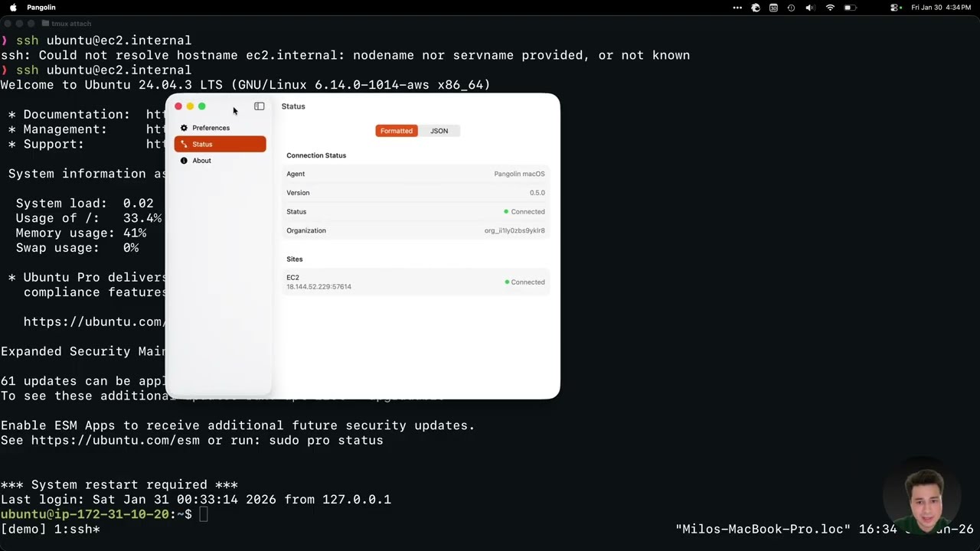Open the menu bar overflow dots
Viewport: 980px width, 551px height.
coord(737,8)
